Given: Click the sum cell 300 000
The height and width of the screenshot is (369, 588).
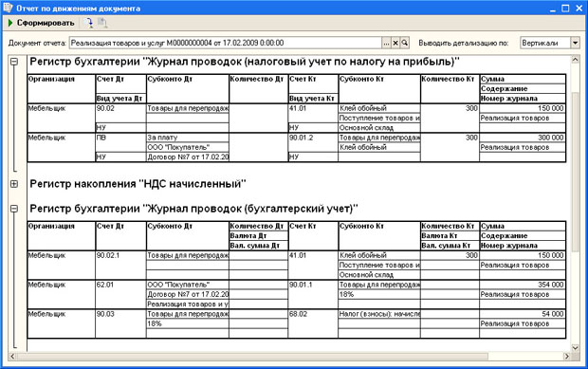Looking at the screenshot, I should (x=523, y=138).
